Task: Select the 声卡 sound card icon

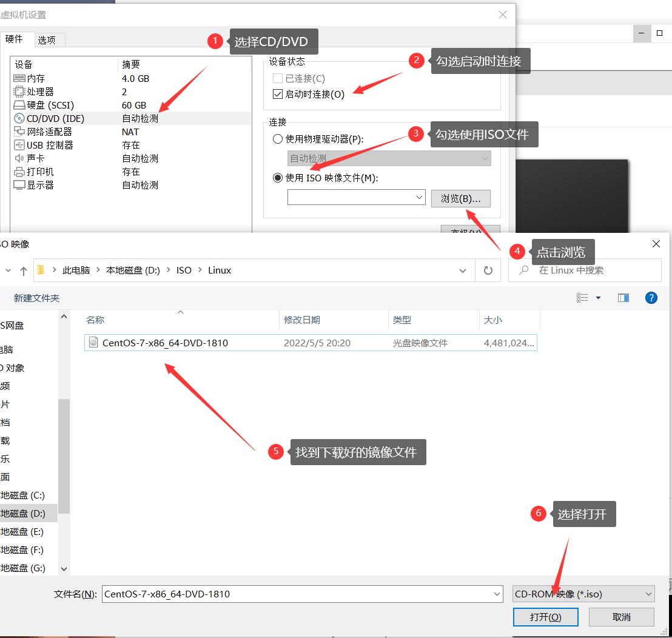Action: pyautogui.click(x=18, y=158)
